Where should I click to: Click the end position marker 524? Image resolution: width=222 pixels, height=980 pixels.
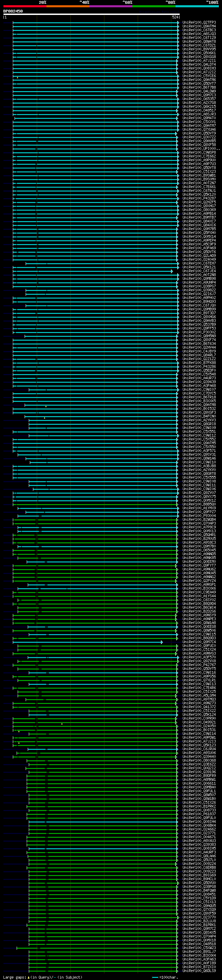pyautogui.click(x=175, y=17)
